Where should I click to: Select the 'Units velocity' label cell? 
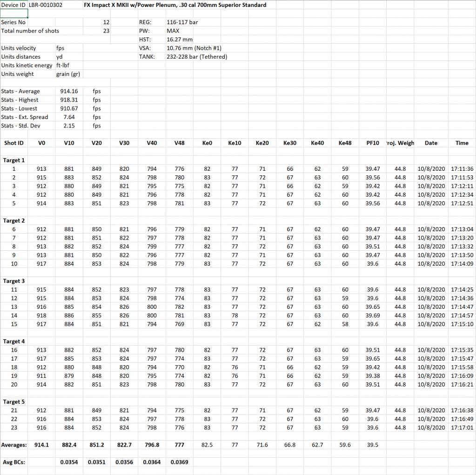(19, 48)
